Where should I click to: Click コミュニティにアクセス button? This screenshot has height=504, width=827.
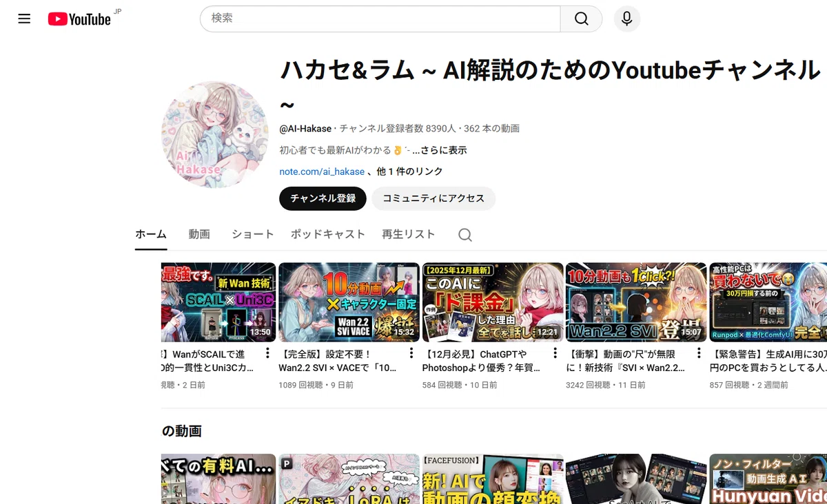coord(433,198)
